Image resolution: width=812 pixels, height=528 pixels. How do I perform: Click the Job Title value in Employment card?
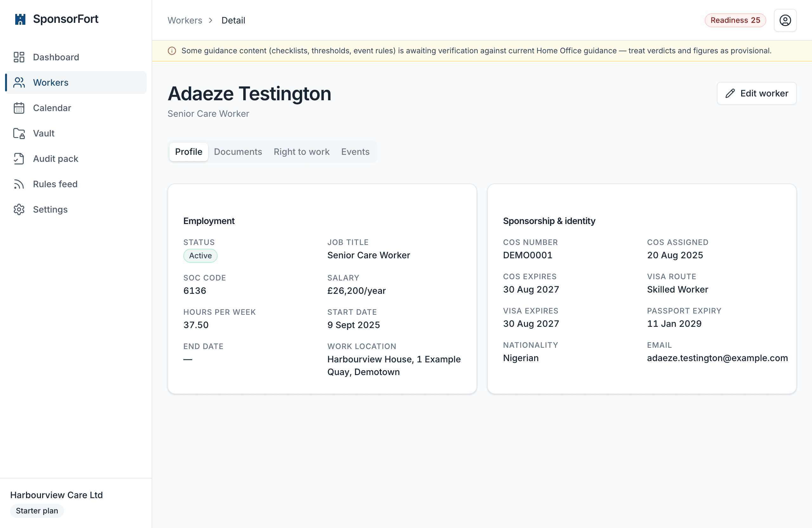pyautogui.click(x=369, y=255)
